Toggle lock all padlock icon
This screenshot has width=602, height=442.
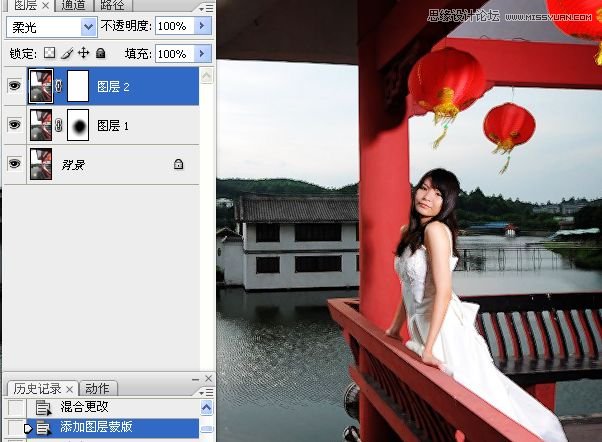point(101,53)
